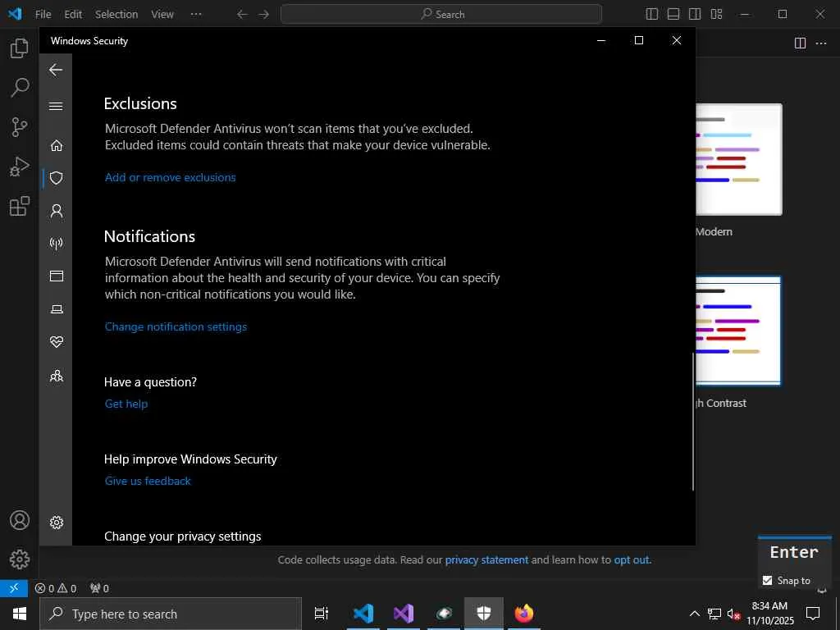Click the taskbar search box
This screenshot has width=840, height=630.
(x=171, y=614)
